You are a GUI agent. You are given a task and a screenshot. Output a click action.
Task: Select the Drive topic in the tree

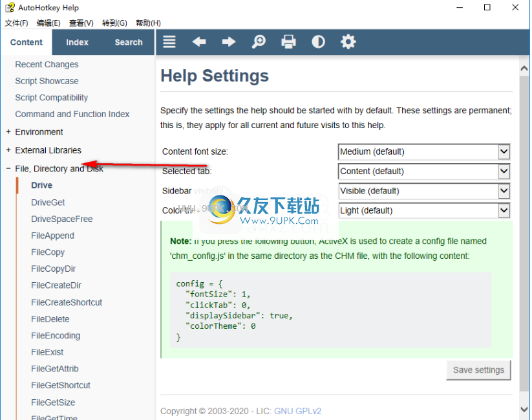42,185
